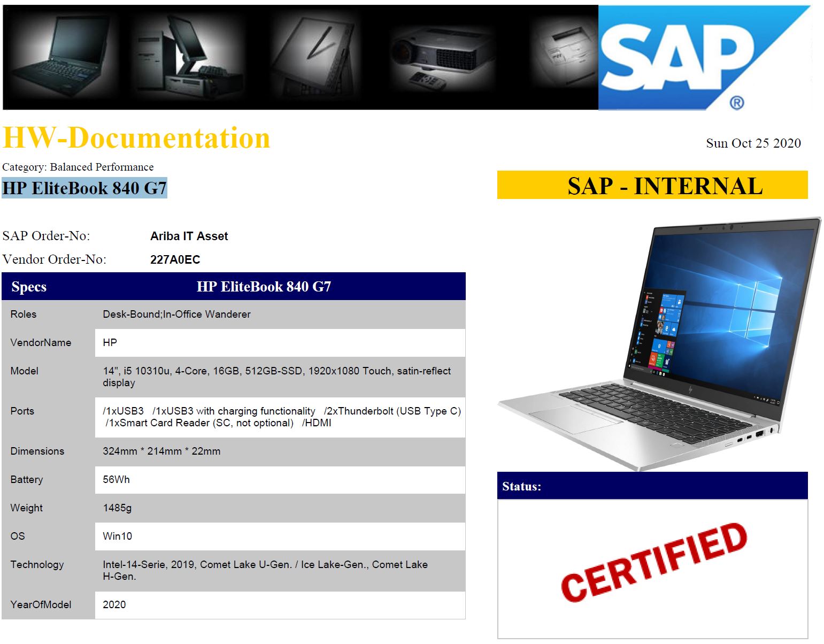Click the Model row label
Screen dimensions: 824x644
click(24, 371)
